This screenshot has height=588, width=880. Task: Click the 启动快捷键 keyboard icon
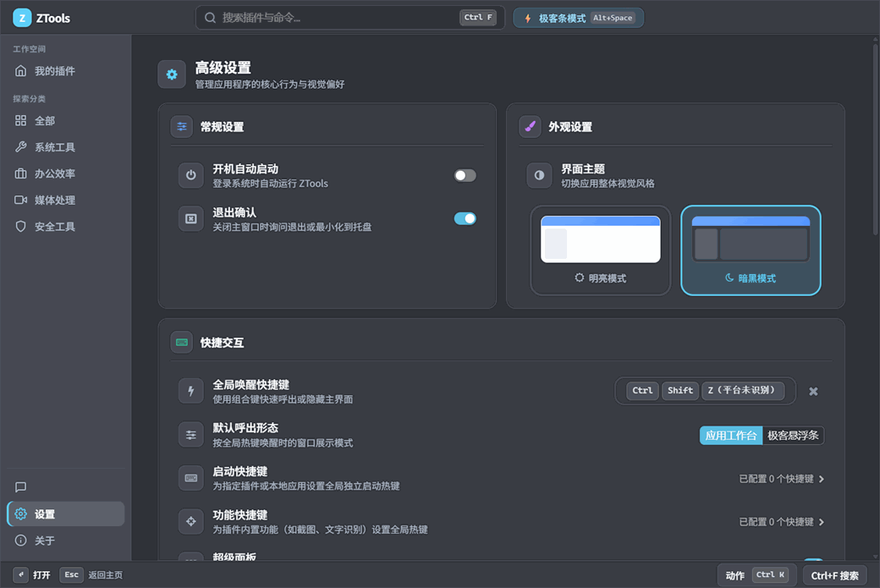pyautogui.click(x=191, y=478)
